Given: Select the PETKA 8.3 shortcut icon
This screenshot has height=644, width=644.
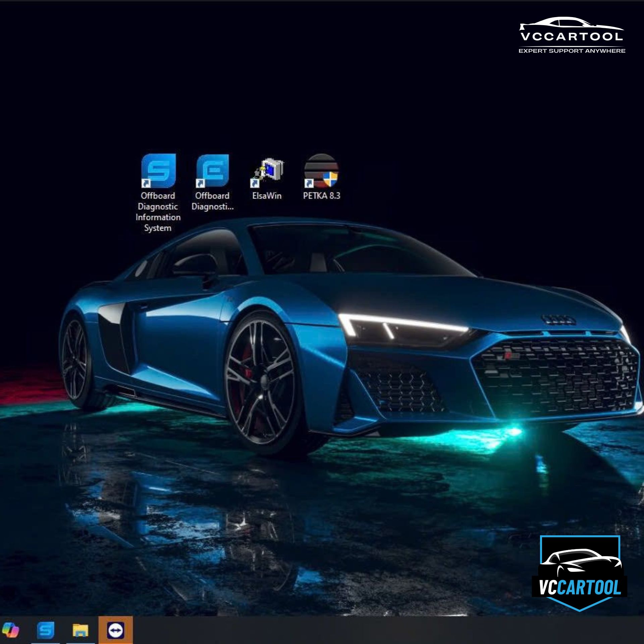Looking at the screenshot, I should (321, 171).
